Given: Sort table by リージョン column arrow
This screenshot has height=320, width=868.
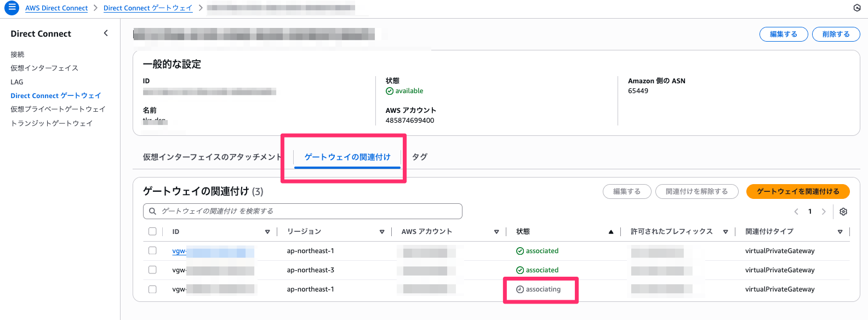Looking at the screenshot, I should tap(382, 232).
